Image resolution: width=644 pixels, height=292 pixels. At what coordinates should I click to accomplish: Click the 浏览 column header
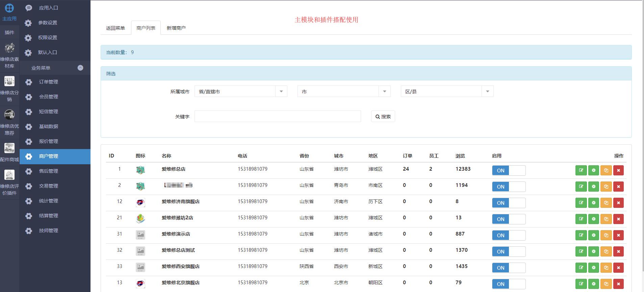pyautogui.click(x=460, y=156)
